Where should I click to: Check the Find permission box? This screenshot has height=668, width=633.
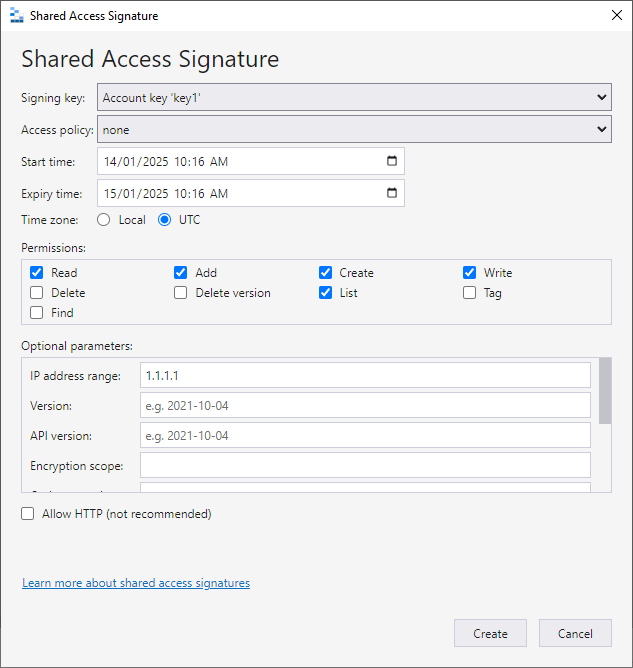(37, 313)
